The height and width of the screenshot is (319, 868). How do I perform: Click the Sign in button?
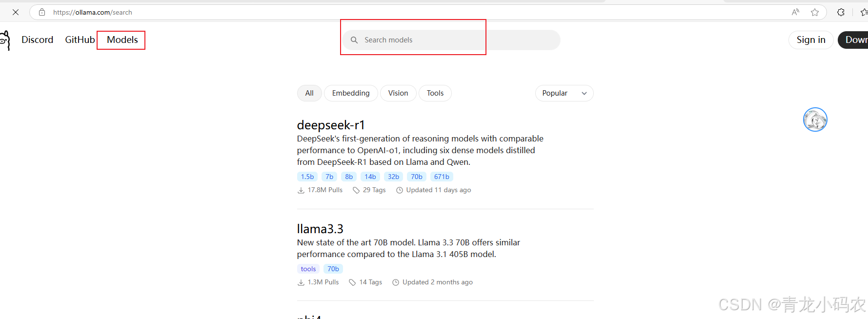811,40
